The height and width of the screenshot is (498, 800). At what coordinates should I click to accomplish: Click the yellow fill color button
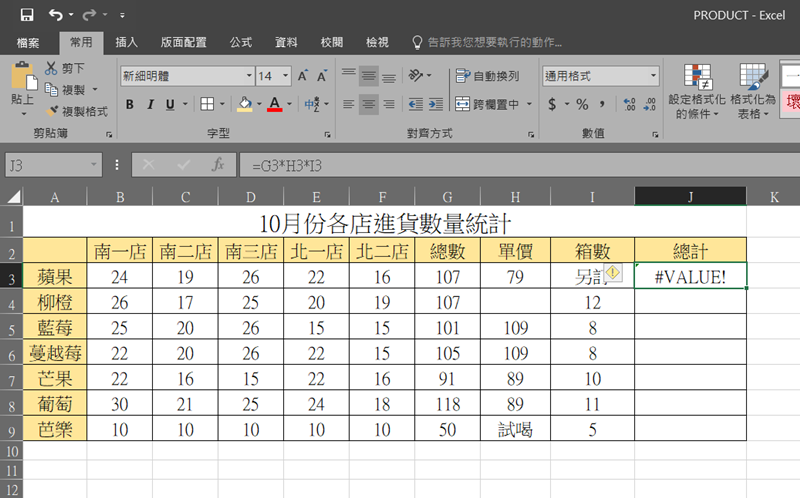244,104
